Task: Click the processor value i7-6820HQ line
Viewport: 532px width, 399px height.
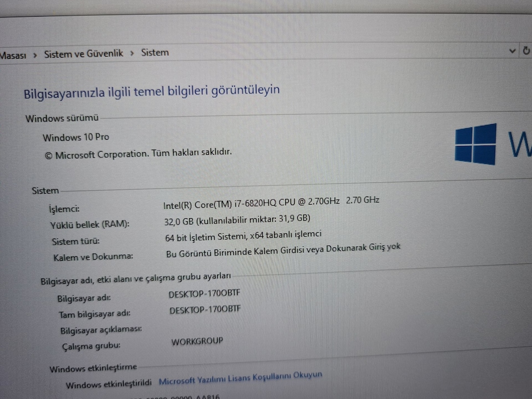Action: [271, 203]
